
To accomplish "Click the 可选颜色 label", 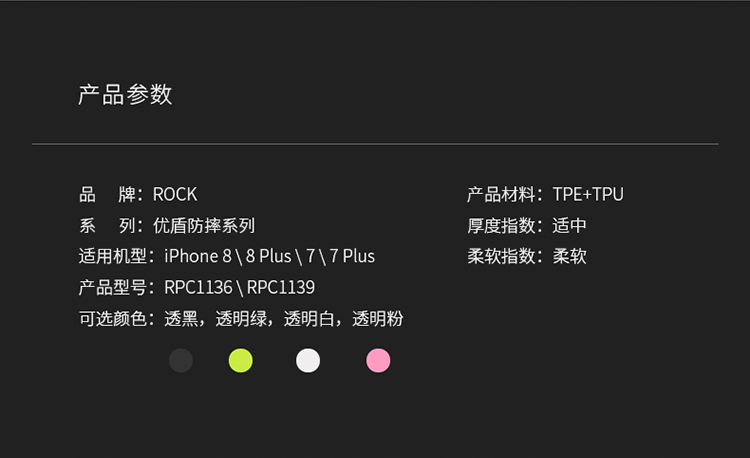I will click(x=113, y=319).
